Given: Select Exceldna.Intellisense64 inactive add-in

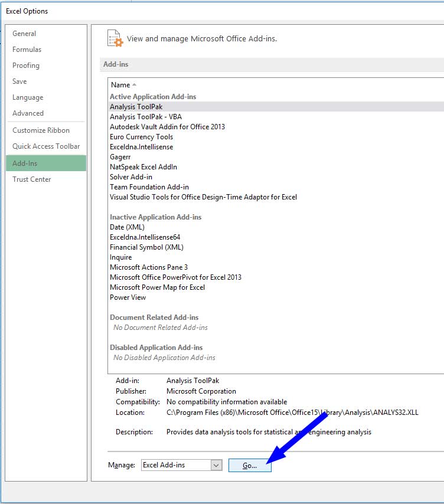Looking at the screenshot, I should pos(276,237).
